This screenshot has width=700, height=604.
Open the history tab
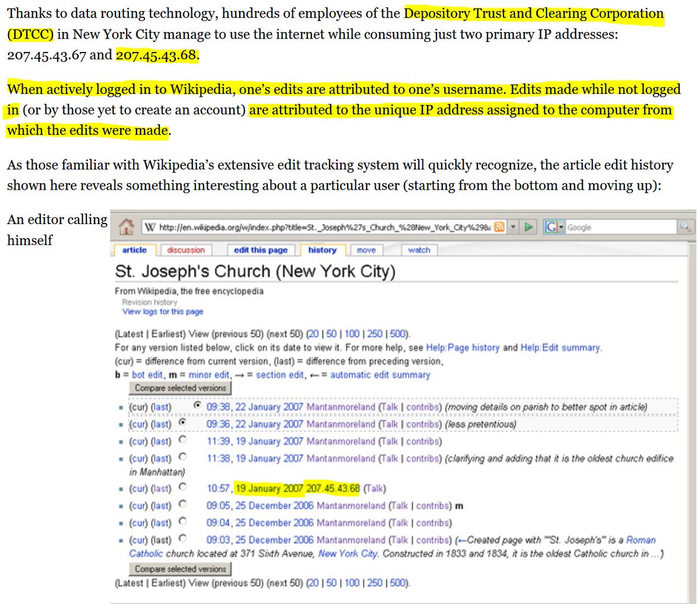322,250
